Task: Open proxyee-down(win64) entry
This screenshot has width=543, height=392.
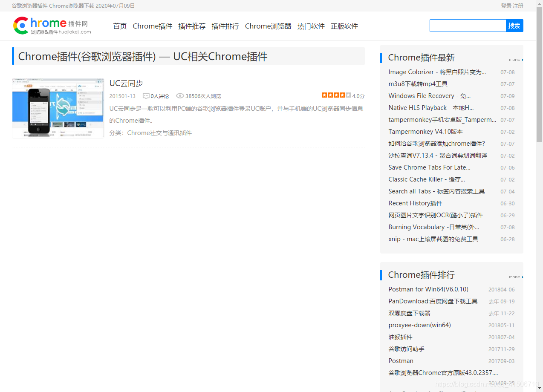Action: 420,325
